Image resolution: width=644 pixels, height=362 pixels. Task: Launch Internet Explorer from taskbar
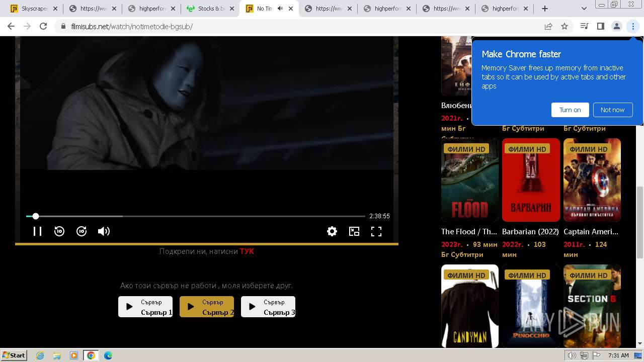click(x=40, y=355)
